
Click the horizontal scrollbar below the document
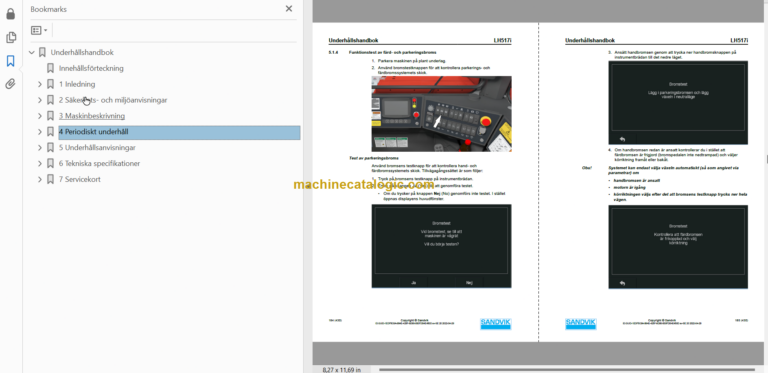tap(567, 370)
